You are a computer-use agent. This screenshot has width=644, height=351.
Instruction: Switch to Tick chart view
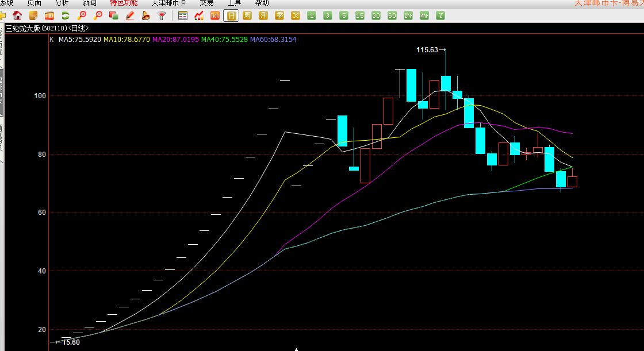pos(215,16)
